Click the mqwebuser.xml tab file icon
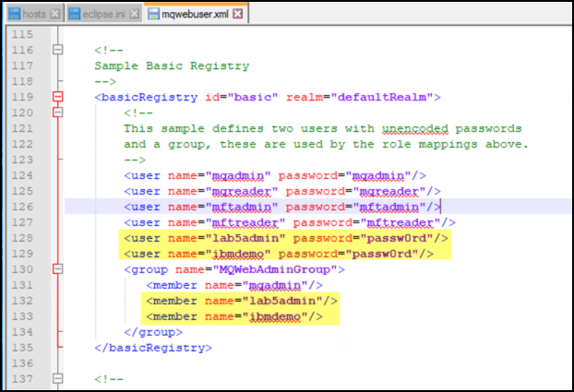The image size is (574, 392). pos(153,14)
